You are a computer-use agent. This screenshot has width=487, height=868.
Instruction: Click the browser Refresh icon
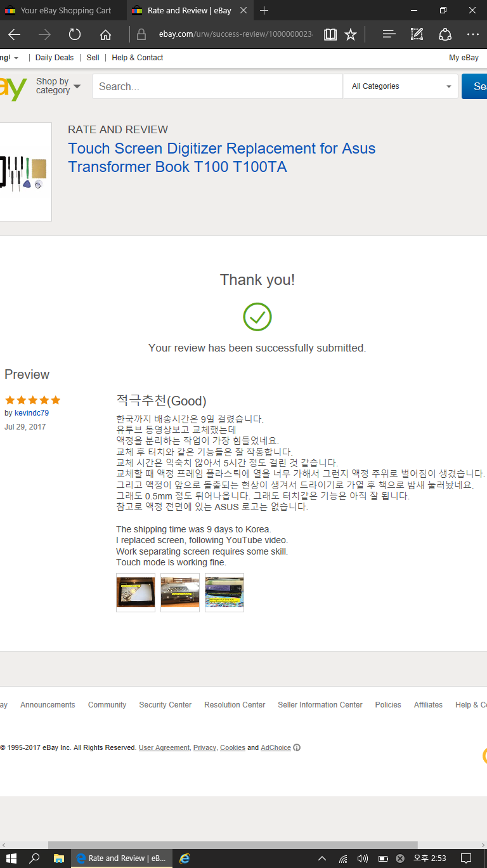tap(75, 34)
